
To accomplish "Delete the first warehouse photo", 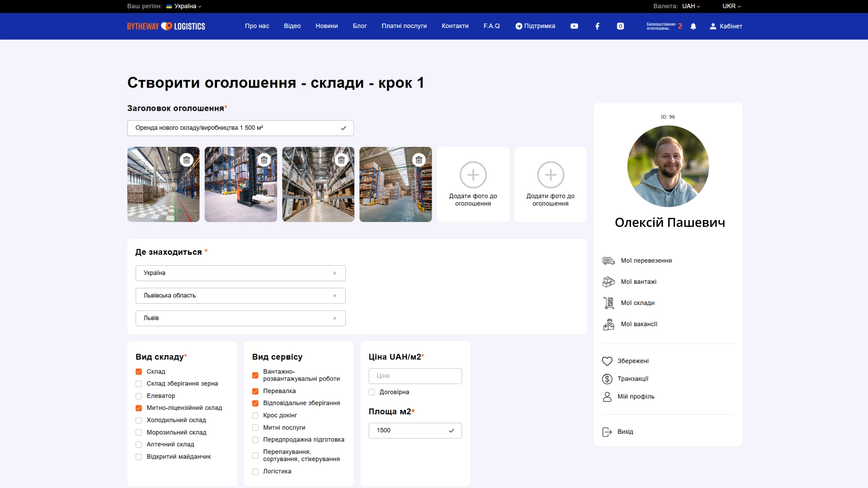I will (186, 160).
